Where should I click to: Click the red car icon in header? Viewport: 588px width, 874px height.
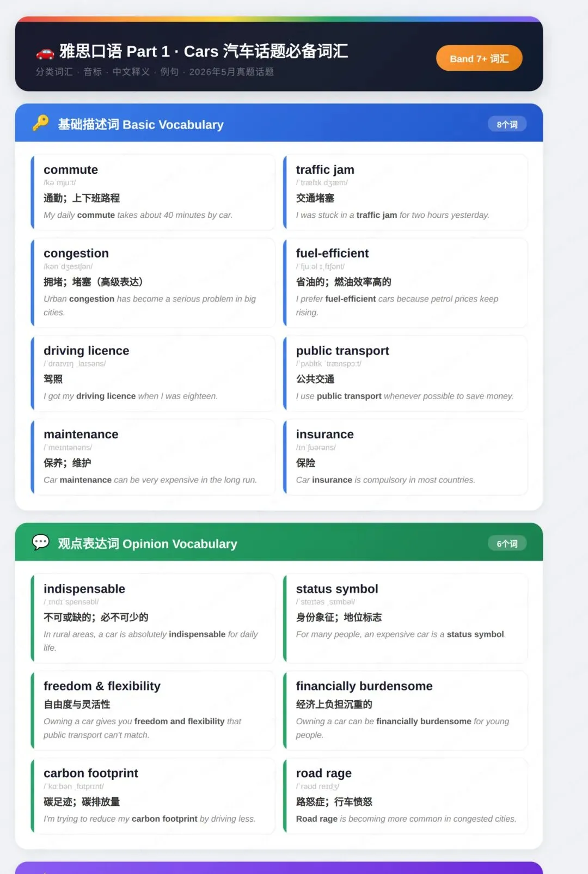pos(45,52)
